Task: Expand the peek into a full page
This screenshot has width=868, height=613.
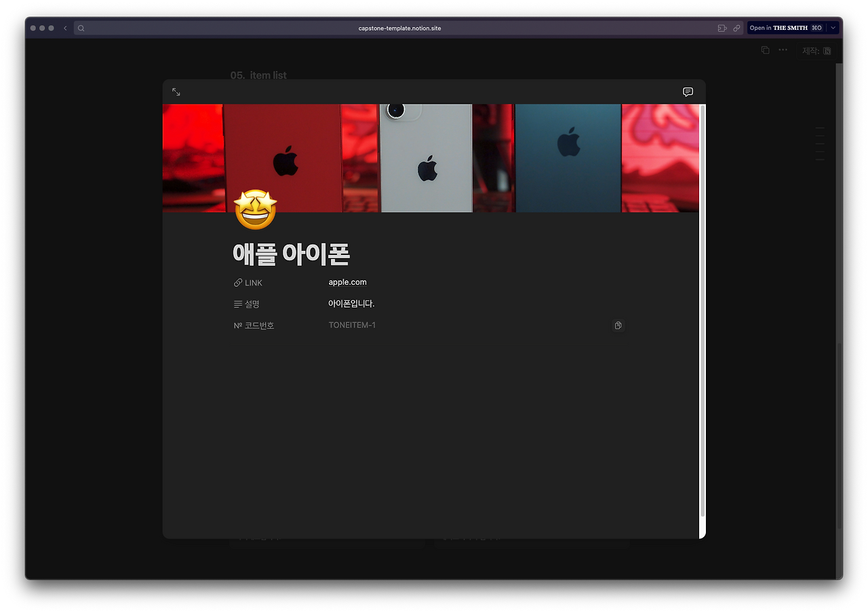Action: point(176,92)
